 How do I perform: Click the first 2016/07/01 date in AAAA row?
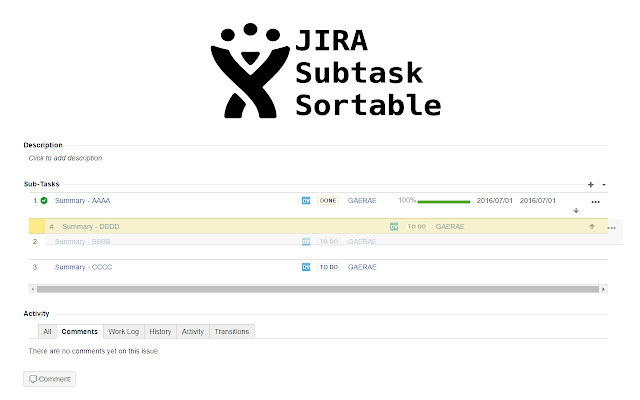click(x=494, y=200)
